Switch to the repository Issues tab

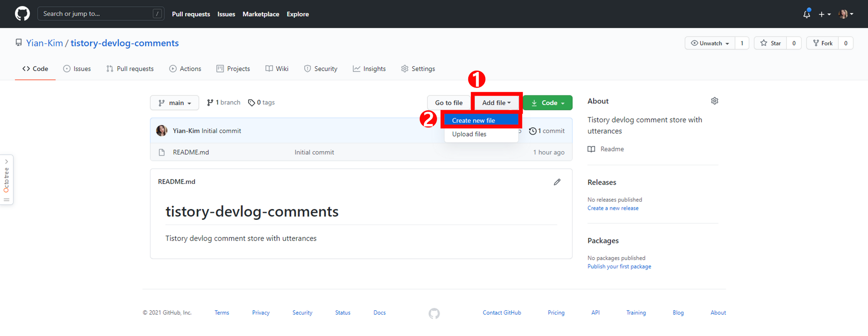point(77,69)
